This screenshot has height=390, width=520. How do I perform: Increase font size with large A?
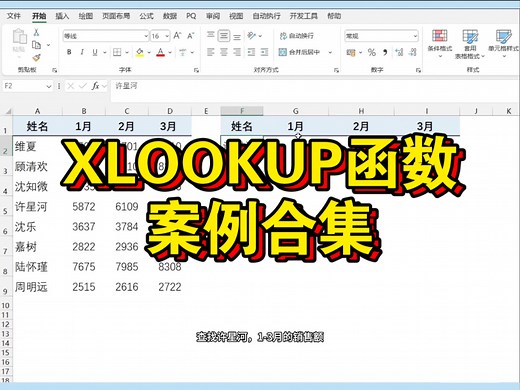click(x=177, y=36)
